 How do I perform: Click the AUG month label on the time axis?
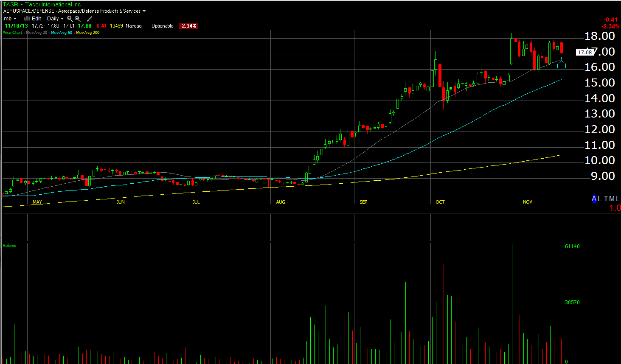(x=281, y=202)
